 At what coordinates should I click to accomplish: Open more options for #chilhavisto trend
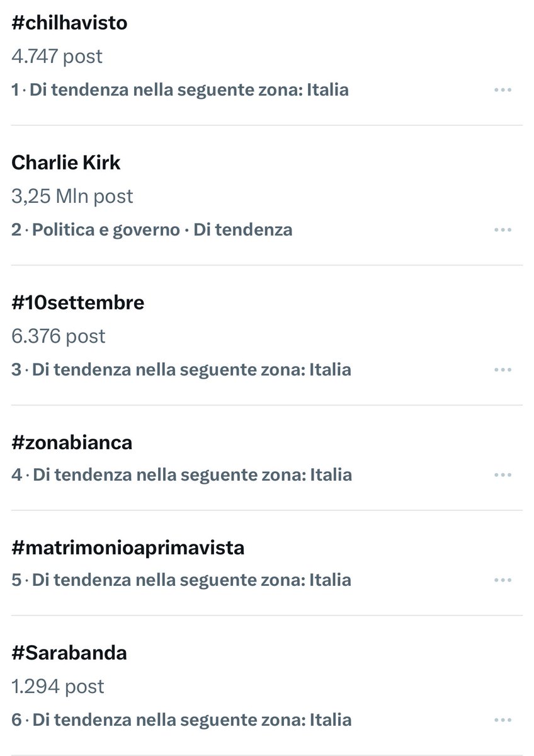coord(503,90)
